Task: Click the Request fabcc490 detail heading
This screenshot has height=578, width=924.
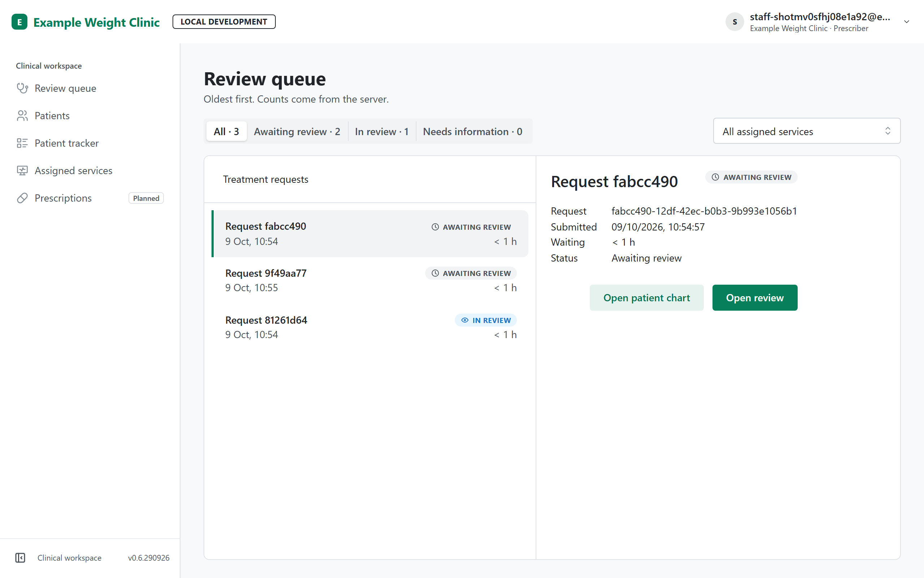Action: pos(614,182)
